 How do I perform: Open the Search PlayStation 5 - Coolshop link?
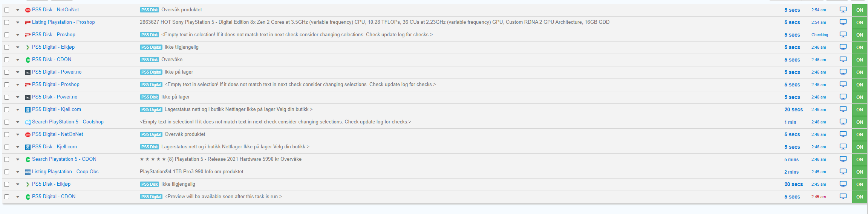pos(67,122)
